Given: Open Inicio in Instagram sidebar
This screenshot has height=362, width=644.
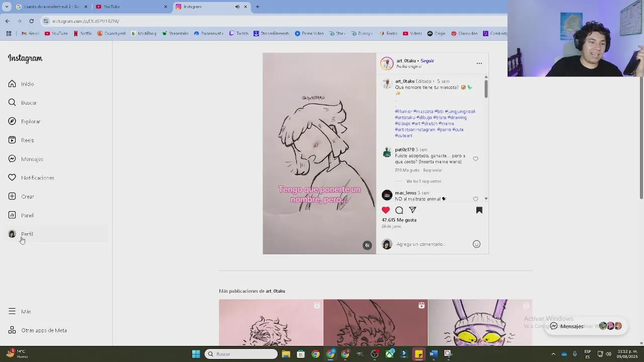Looking at the screenshot, I should tap(21, 84).
